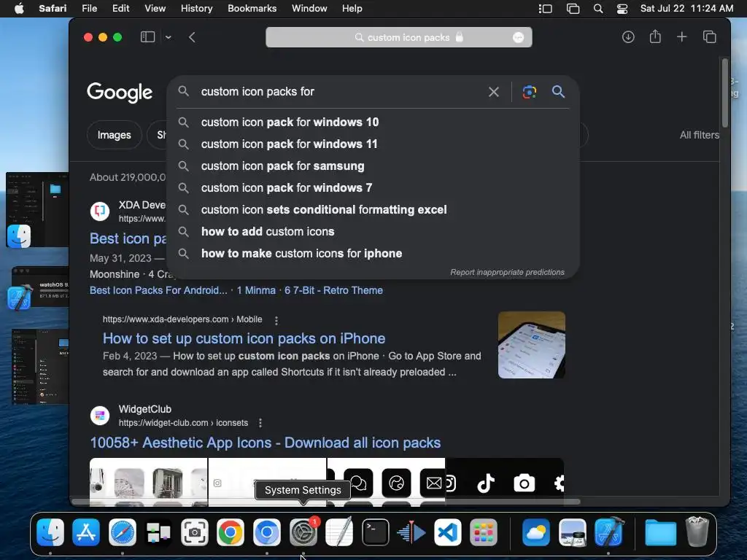Open the Apple menu
The height and width of the screenshot is (560, 747).
click(x=19, y=9)
